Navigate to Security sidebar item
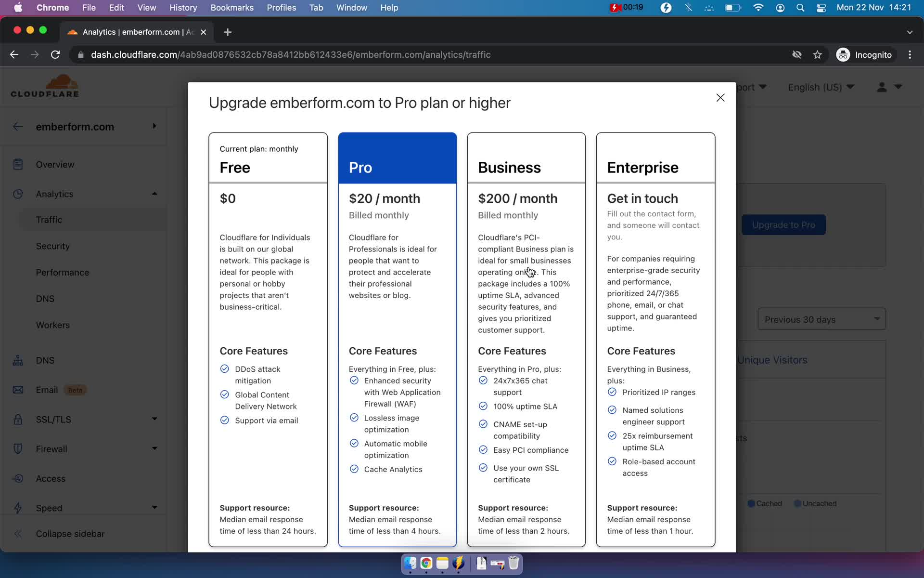Image resolution: width=924 pixels, height=578 pixels. click(52, 246)
